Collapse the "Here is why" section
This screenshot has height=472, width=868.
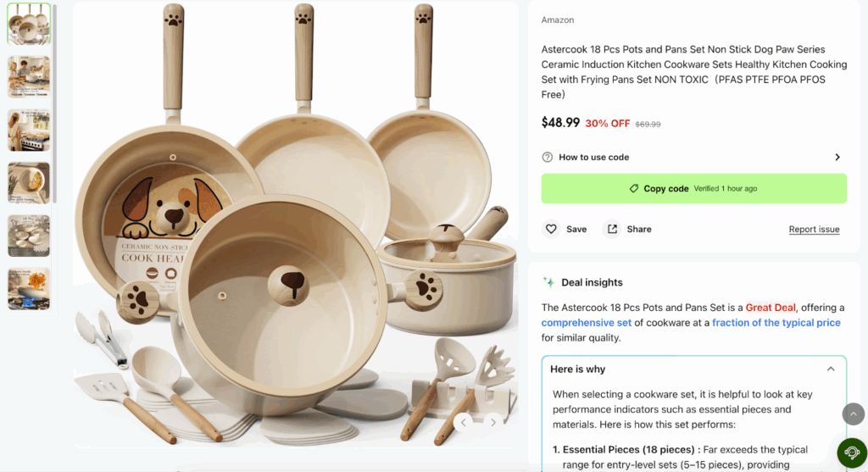tap(831, 369)
